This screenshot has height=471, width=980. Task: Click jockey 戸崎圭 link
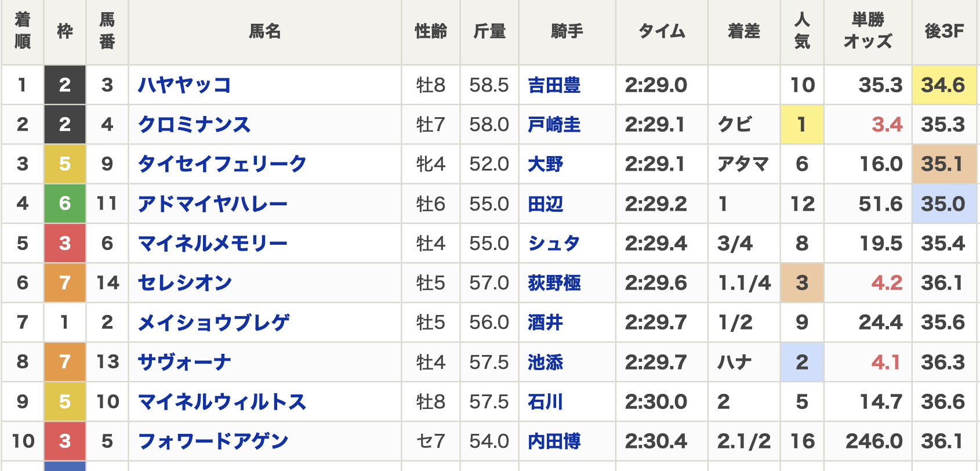554,125
